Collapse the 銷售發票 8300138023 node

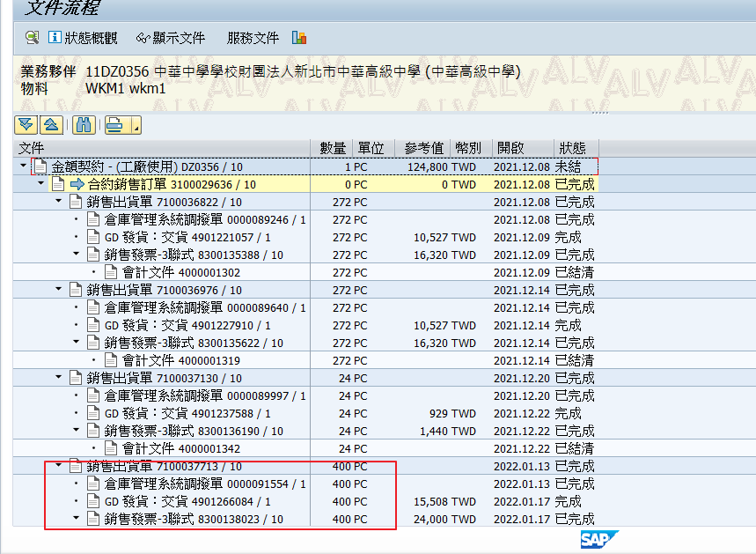pos(77,518)
